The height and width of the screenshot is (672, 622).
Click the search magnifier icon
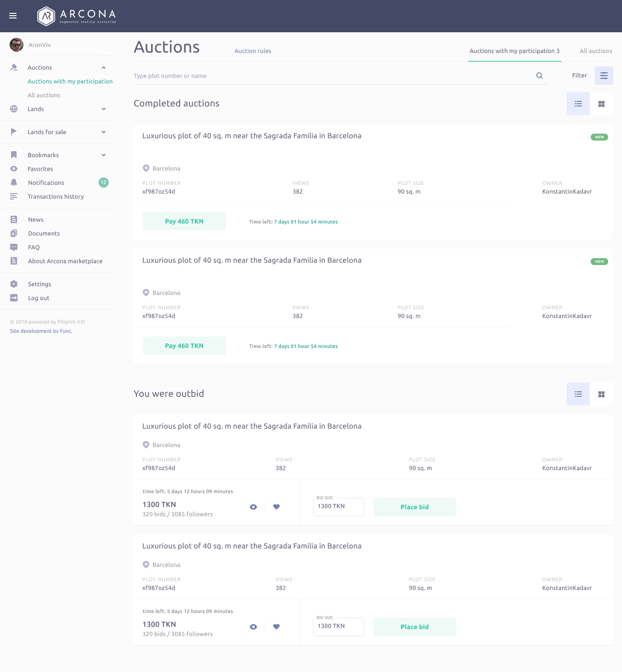tap(539, 76)
